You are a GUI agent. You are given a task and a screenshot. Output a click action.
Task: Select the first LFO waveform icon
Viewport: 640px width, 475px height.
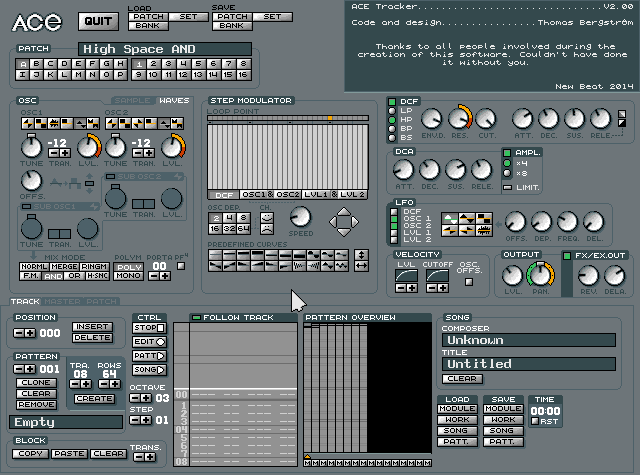(449, 219)
